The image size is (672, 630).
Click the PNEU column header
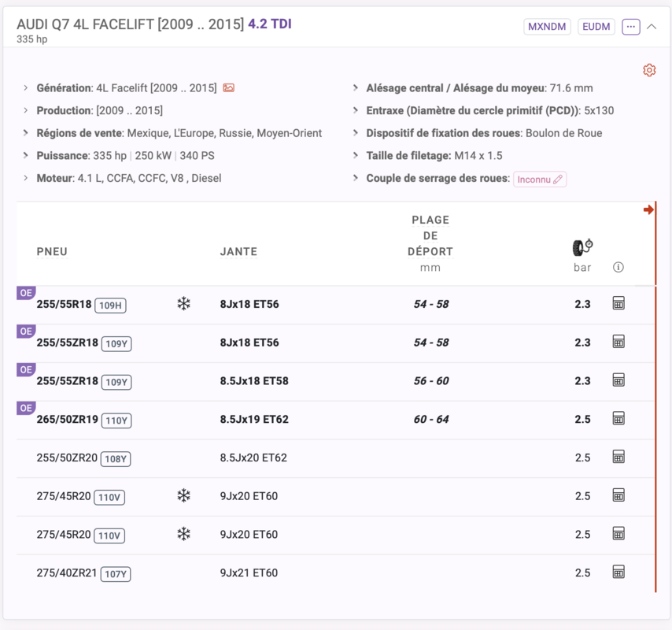[52, 251]
